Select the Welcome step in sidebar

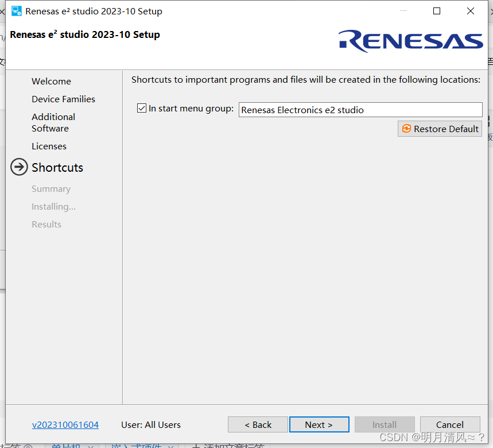(x=51, y=81)
